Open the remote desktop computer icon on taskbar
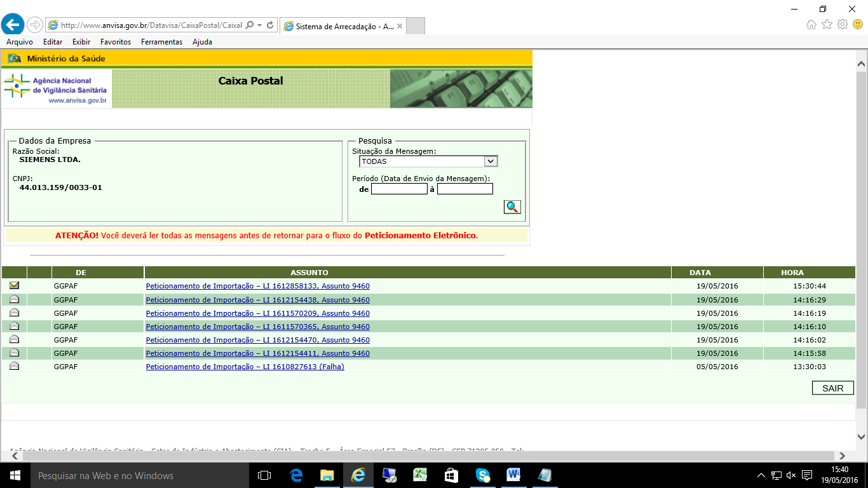 pyautogui.click(x=390, y=475)
